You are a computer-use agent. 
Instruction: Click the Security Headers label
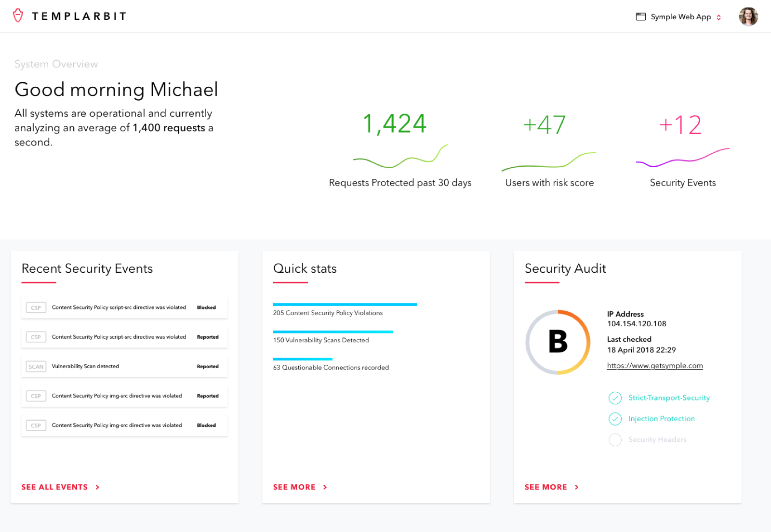coord(657,439)
